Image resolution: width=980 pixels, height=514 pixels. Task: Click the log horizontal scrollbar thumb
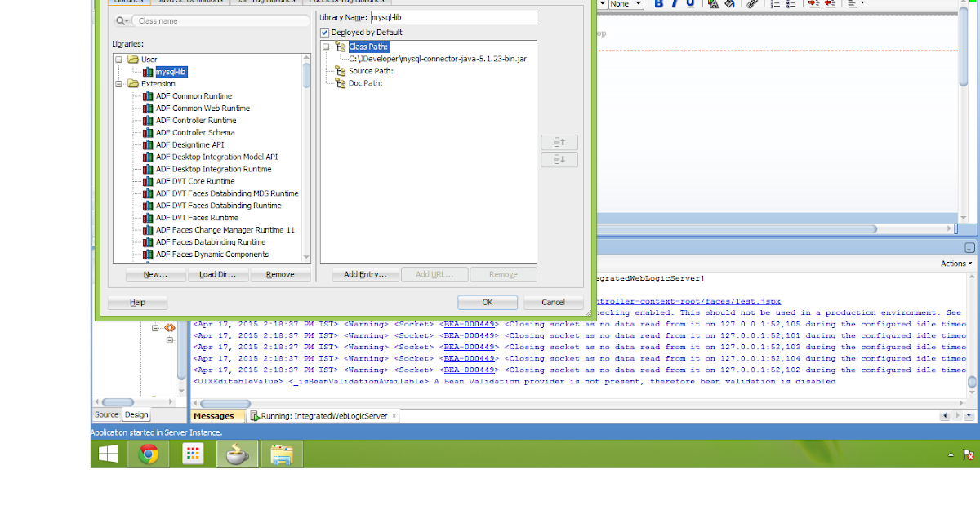click(x=225, y=404)
